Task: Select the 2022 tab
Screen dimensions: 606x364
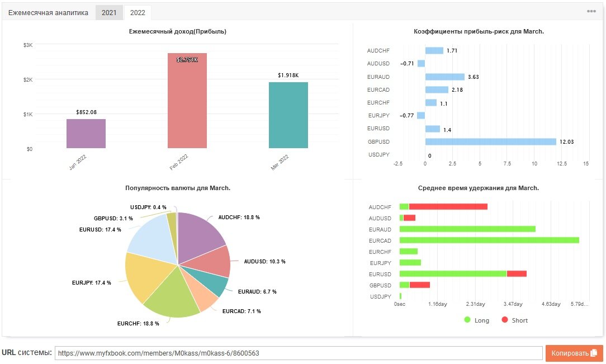Action: point(138,13)
